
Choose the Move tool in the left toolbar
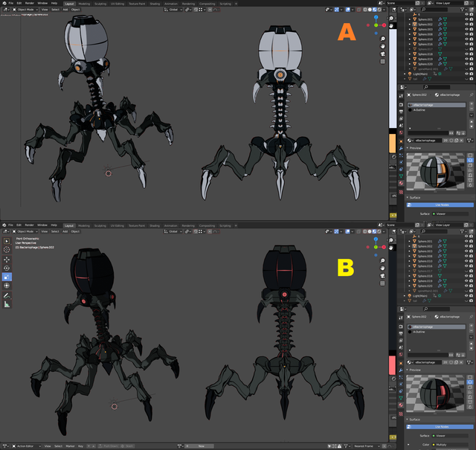pyautogui.click(x=7, y=260)
